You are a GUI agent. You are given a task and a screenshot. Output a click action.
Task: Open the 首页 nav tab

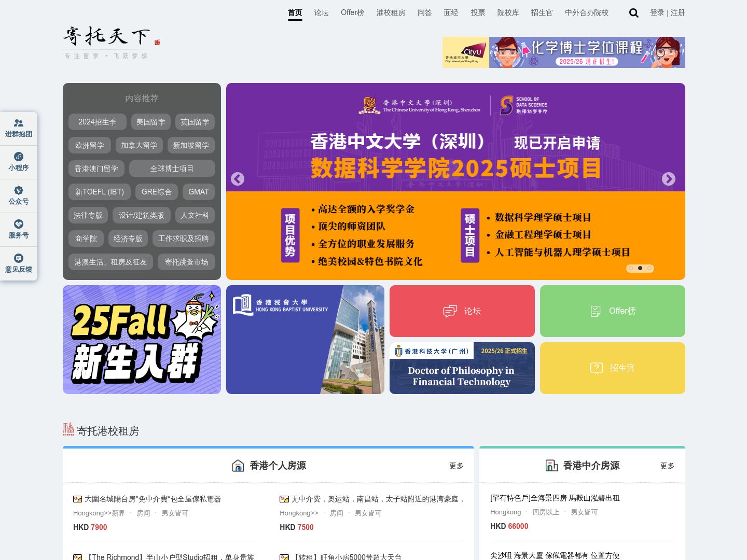click(x=295, y=13)
